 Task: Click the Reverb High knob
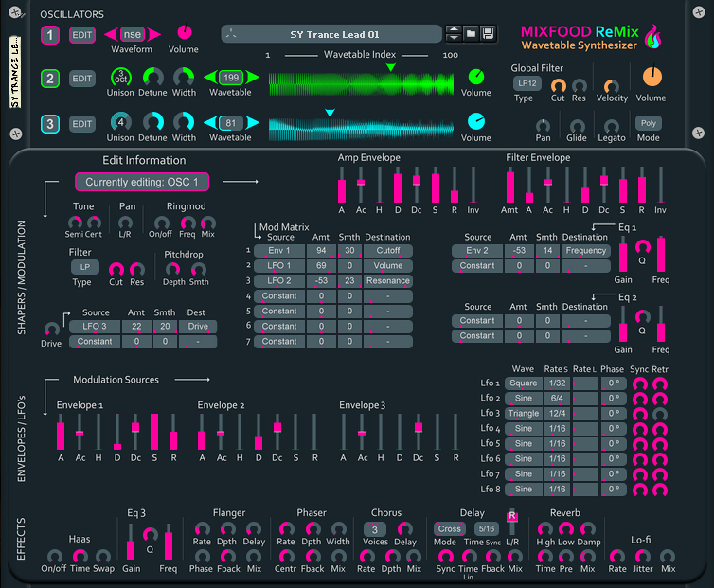(545, 529)
